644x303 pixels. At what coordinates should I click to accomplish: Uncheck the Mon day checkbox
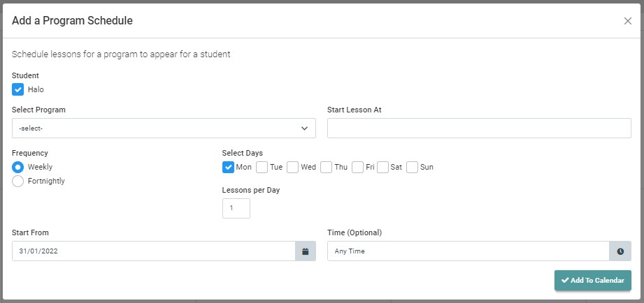tap(228, 168)
